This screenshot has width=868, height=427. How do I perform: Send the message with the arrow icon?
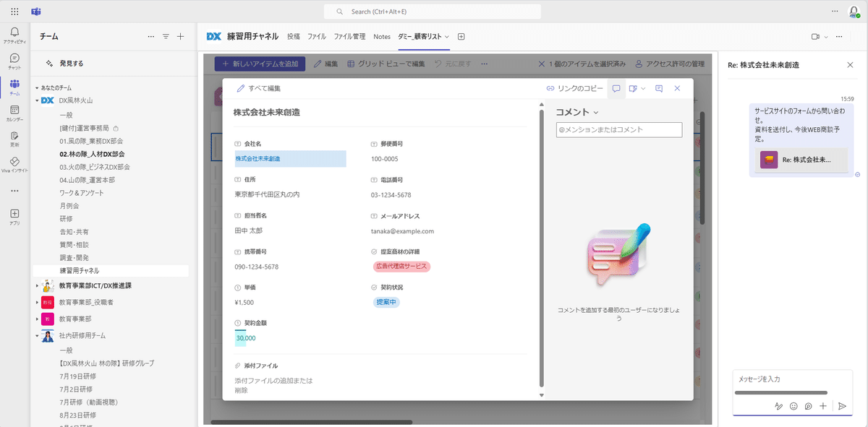(842, 406)
